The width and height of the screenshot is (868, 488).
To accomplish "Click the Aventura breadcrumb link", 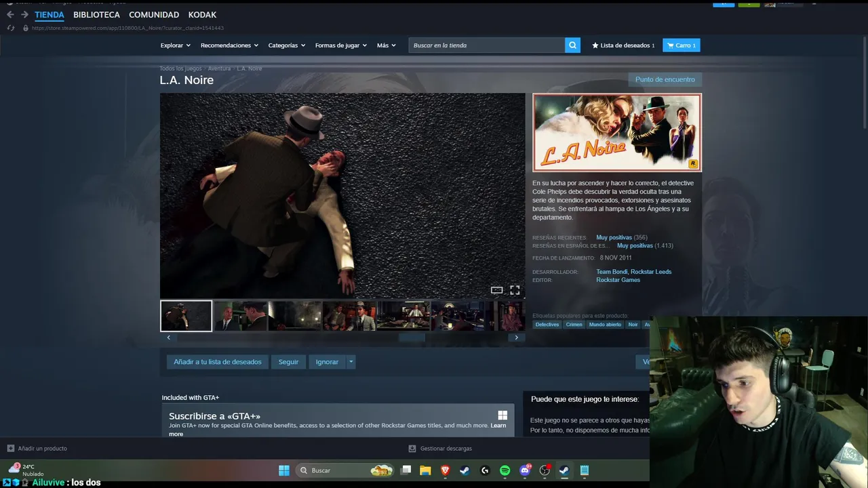I will (219, 68).
